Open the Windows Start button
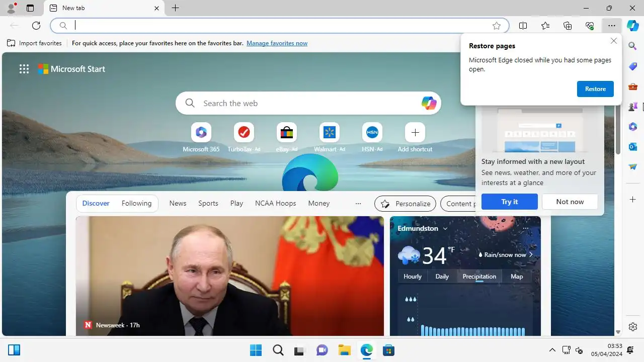Viewport: 644px width, 362px height. point(256,350)
